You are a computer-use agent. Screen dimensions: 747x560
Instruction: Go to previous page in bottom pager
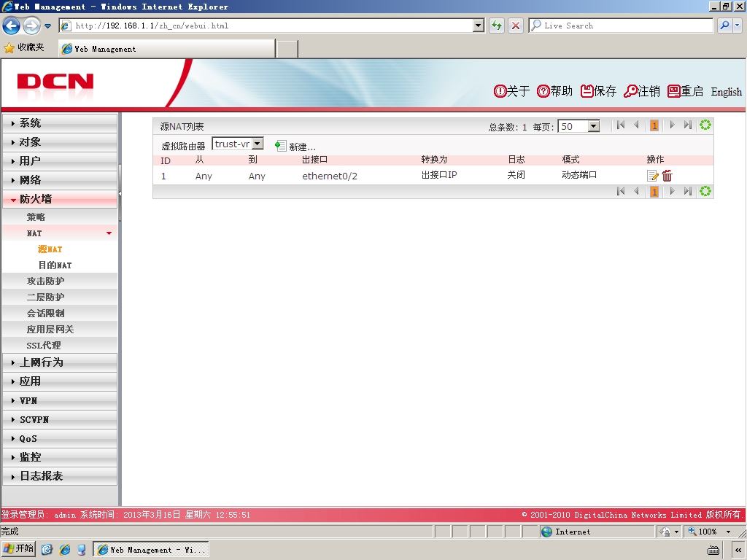pyautogui.click(x=636, y=191)
